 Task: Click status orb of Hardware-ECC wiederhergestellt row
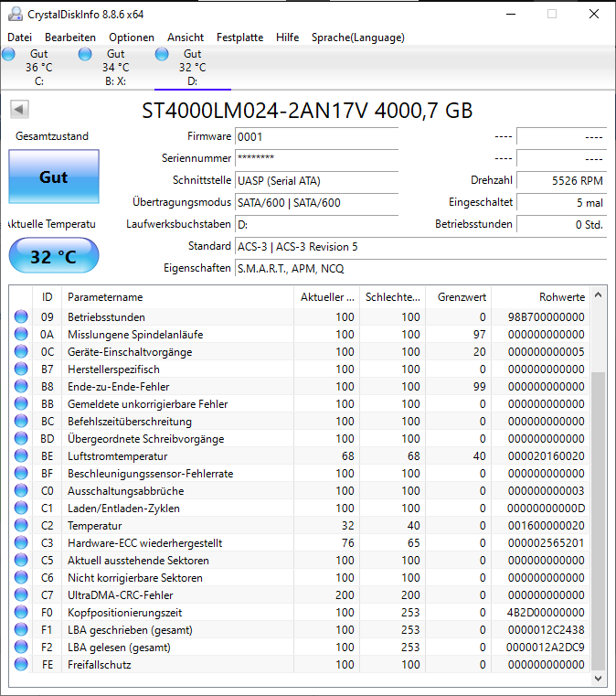[21, 542]
